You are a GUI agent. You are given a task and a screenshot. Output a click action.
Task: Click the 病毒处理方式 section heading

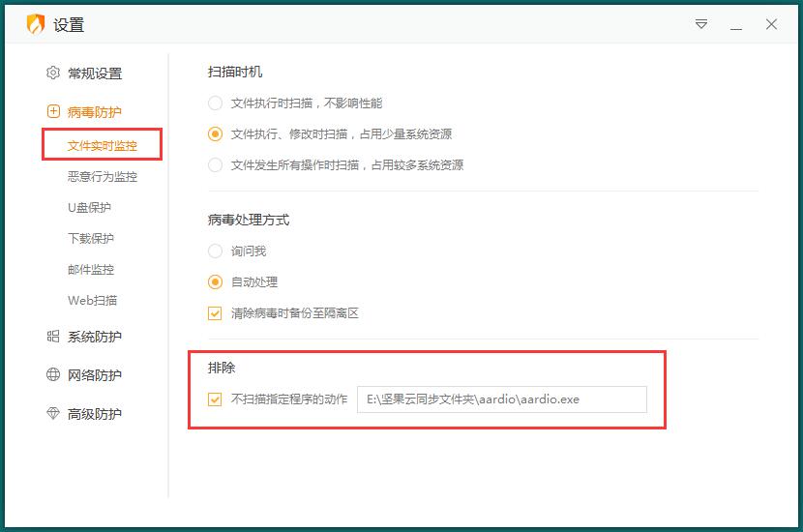tap(249, 220)
